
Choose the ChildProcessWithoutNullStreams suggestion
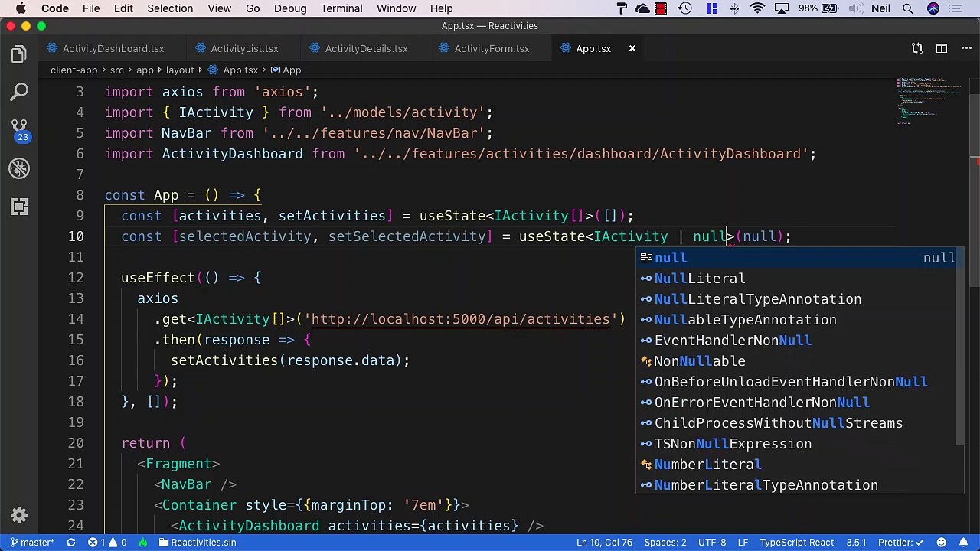(x=797, y=423)
